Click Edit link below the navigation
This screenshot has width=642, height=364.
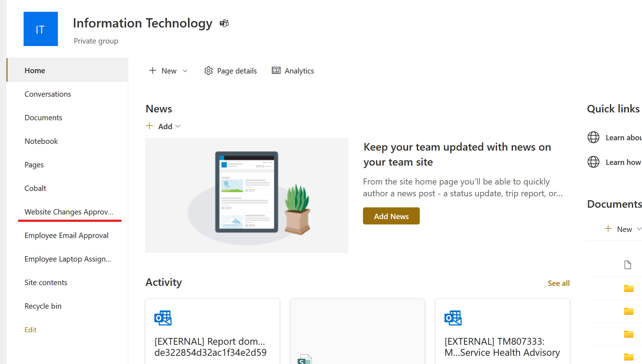30,330
